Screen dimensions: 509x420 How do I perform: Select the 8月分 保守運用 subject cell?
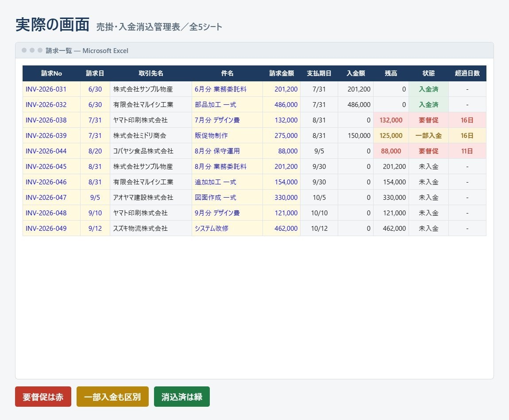(227, 151)
